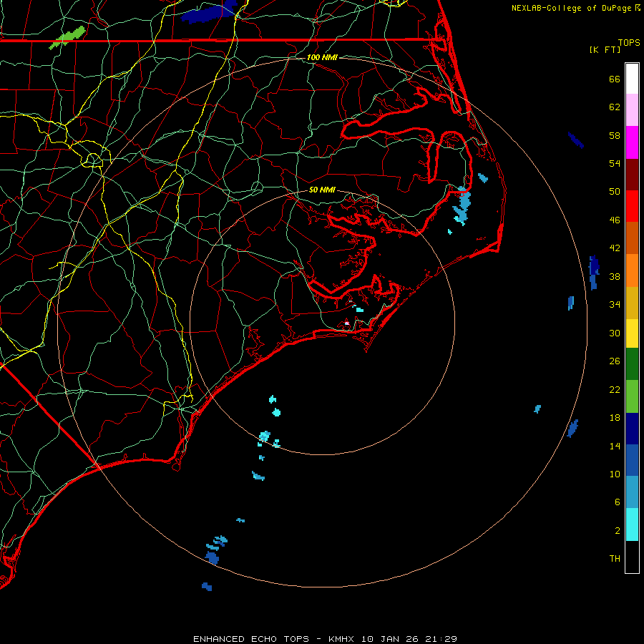644x644 pixels.
Task: Click the legend value "34"
Action: pyautogui.click(x=615, y=305)
